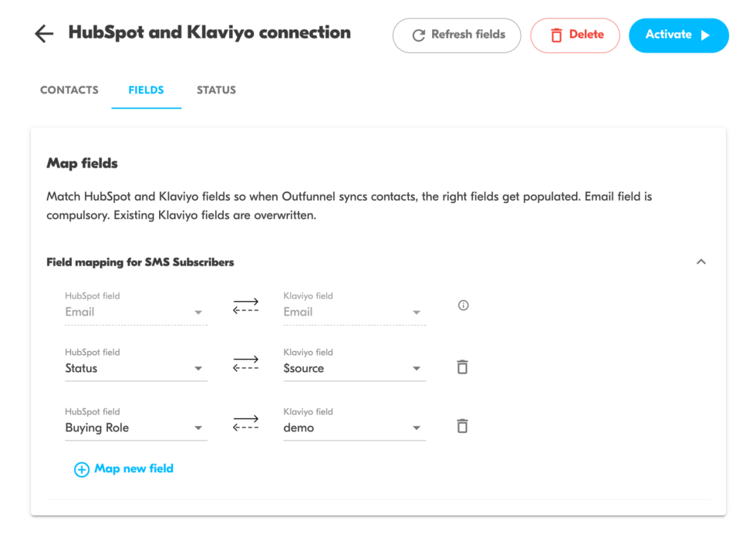Image resolution: width=756 pixels, height=541 pixels.
Task: Open the Klaviyo field demo dropdown
Action: (x=354, y=428)
